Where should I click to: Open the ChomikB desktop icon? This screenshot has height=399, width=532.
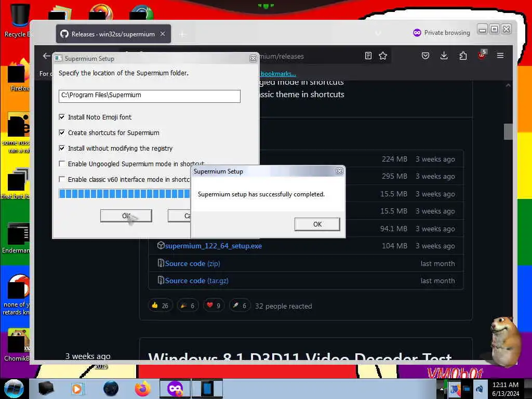click(17, 345)
